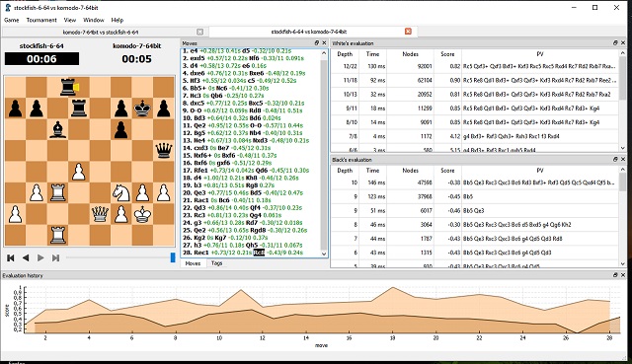The image size is (632, 364).
Task: Select the black bishop on c6
Action: (x=57, y=129)
